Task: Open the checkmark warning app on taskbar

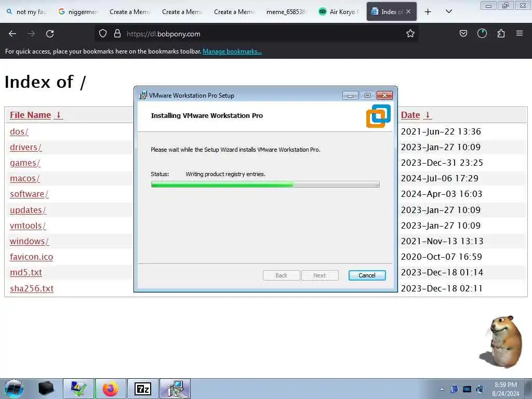Action: click(78, 389)
